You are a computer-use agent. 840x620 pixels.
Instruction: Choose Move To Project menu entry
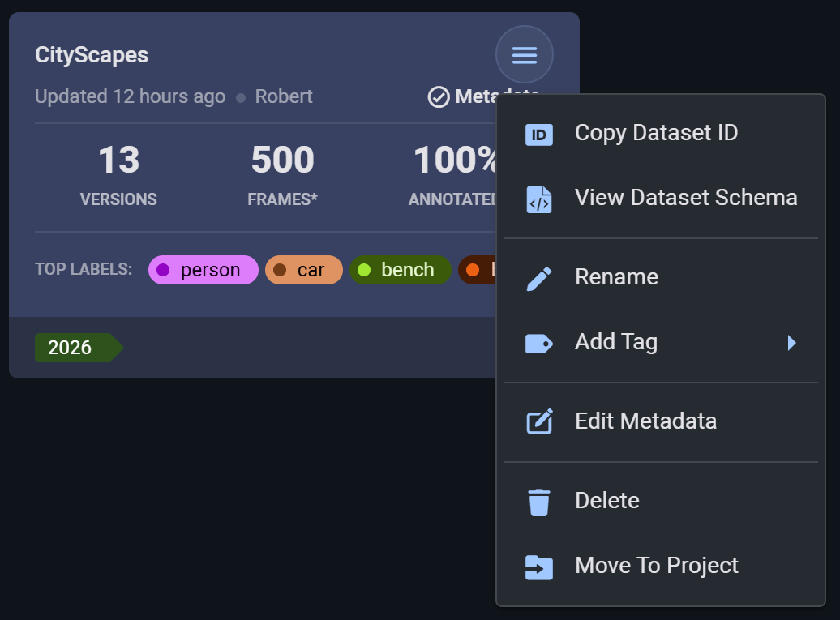[x=661, y=566]
